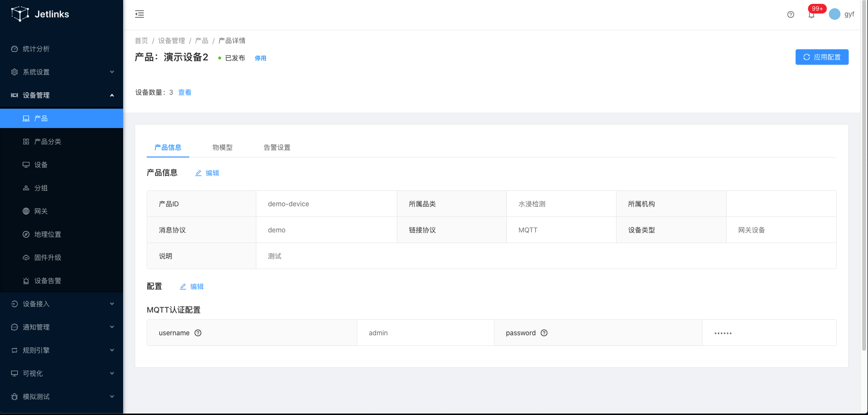Show the password field help tooltip icon
868x415 pixels.
[x=544, y=333]
